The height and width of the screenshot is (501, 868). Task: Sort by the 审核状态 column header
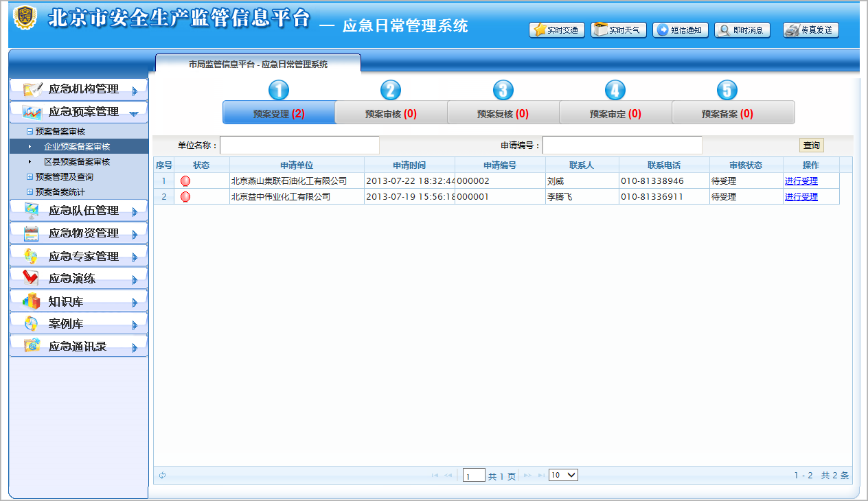[x=746, y=165]
